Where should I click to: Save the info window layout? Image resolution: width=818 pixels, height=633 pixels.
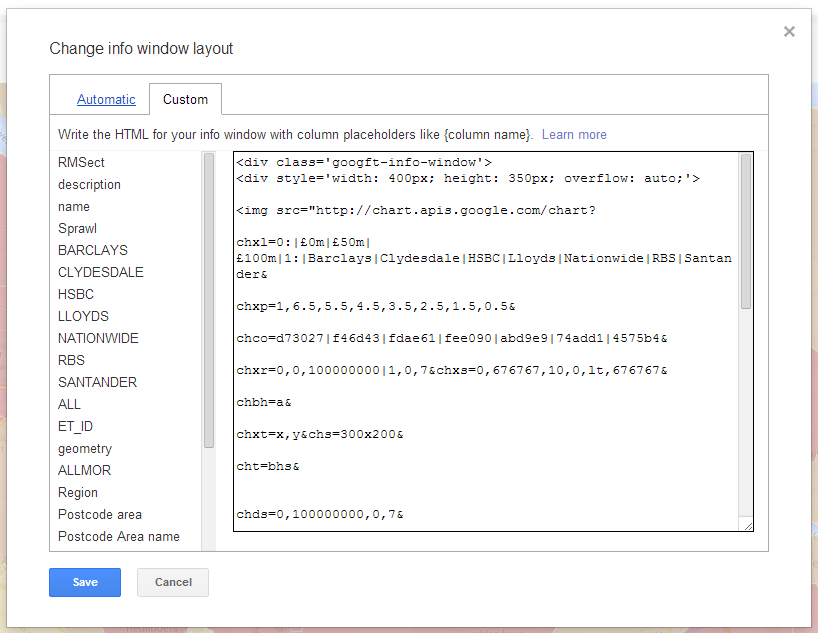tap(85, 582)
